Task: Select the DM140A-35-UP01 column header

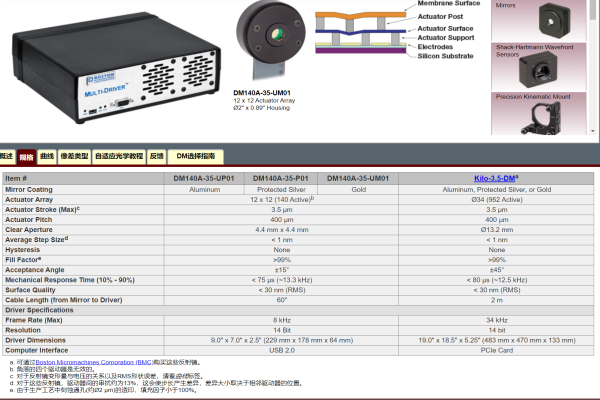Action: (x=204, y=178)
